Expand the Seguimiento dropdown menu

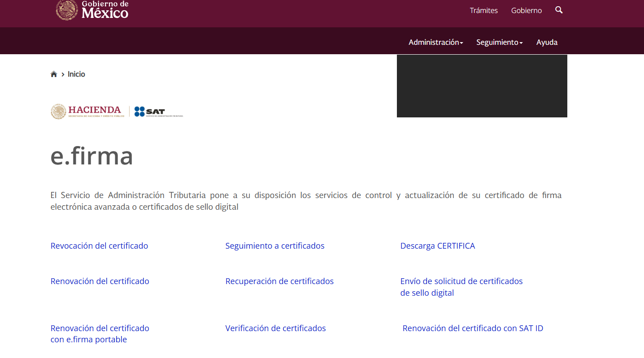500,42
